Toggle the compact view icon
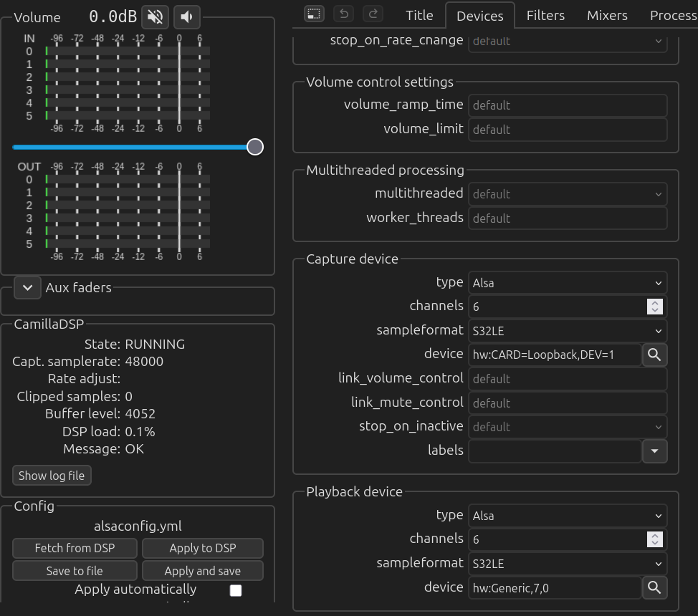The height and width of the screenshot is (616, 698). (x=315, y=14)
